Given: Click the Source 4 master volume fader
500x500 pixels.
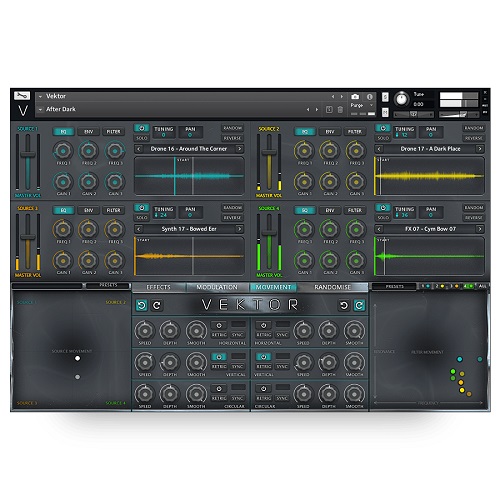Looking at the screenshot, I should [x=269, y=234].
